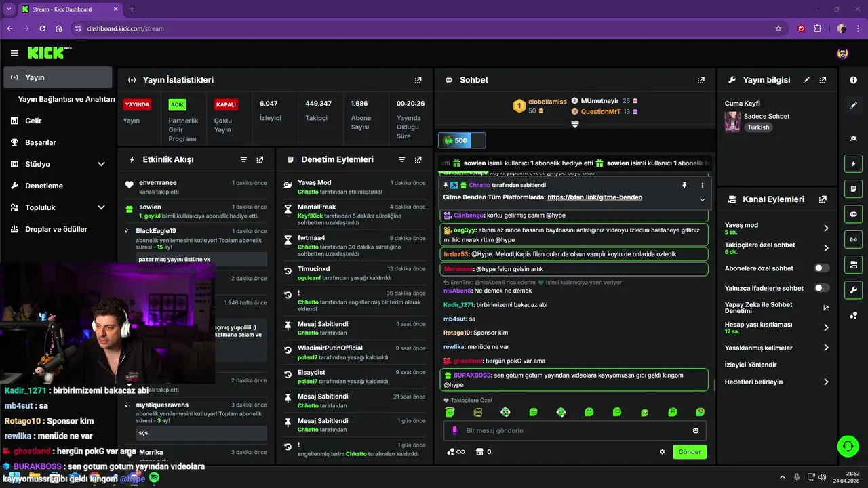Image resolution: width=868 pixels, height=488 pixels.
Task: Open the Etkinlik Akışı filter icon
Action: (x=243, y=160)
